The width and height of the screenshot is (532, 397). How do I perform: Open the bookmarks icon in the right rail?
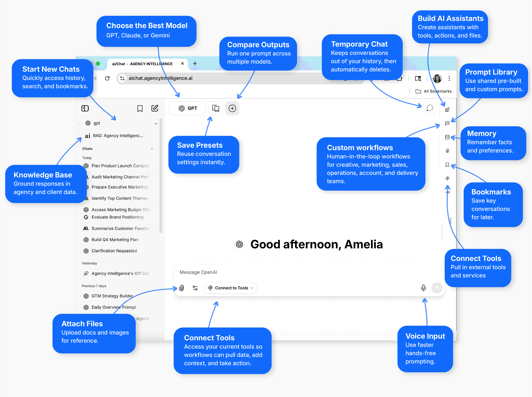(447, 165)
